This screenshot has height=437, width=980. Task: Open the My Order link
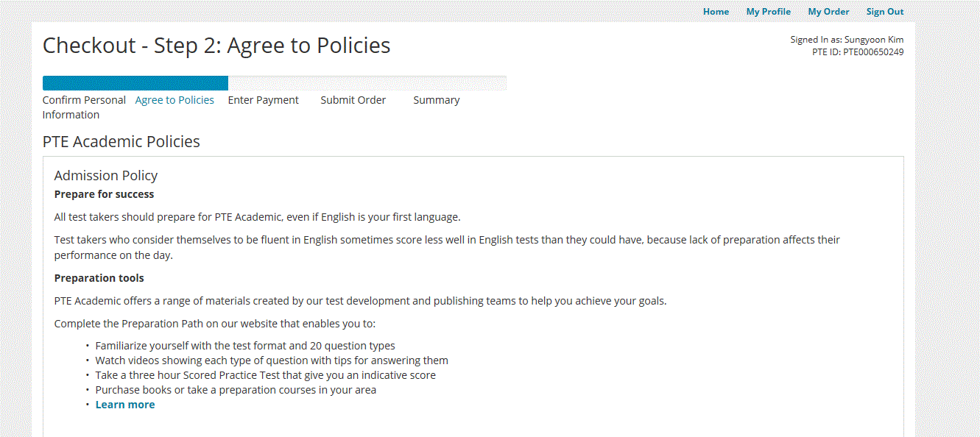(828, 12)
